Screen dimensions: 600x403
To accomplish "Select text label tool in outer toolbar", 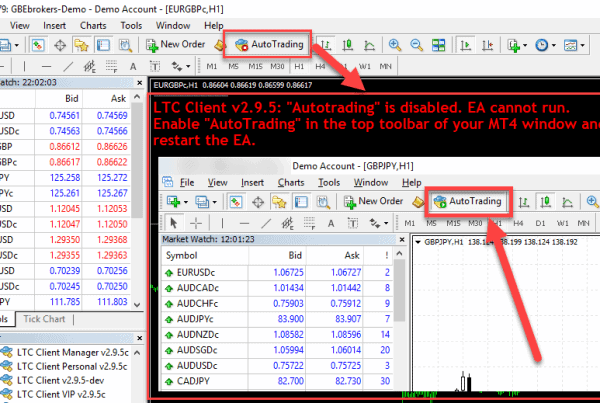I will pyautogui.click(x=155, y=67).
